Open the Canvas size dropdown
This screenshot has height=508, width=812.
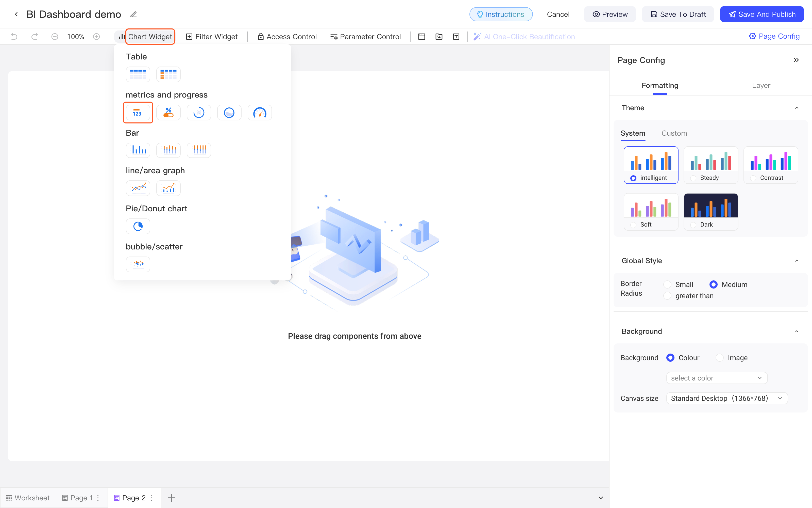727,398
